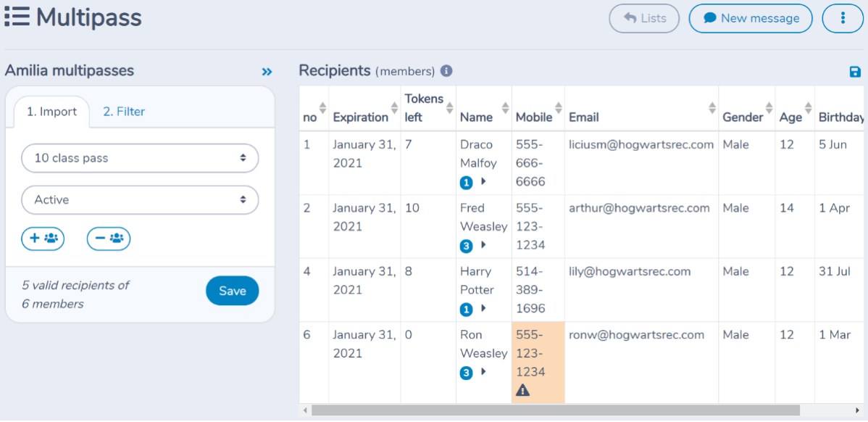Click the remove members minus button
Viewport: 868px width, 422px height.
[x=109, y=239]
